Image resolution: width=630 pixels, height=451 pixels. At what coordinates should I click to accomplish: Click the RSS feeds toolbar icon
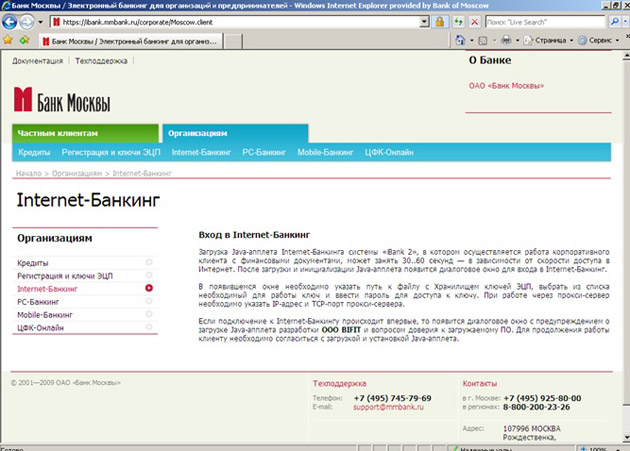(483, 41)
